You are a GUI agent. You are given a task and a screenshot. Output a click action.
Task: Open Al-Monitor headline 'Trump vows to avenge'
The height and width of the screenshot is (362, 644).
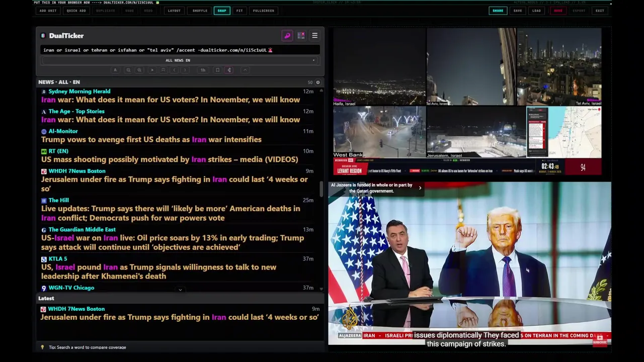(151, 139)
